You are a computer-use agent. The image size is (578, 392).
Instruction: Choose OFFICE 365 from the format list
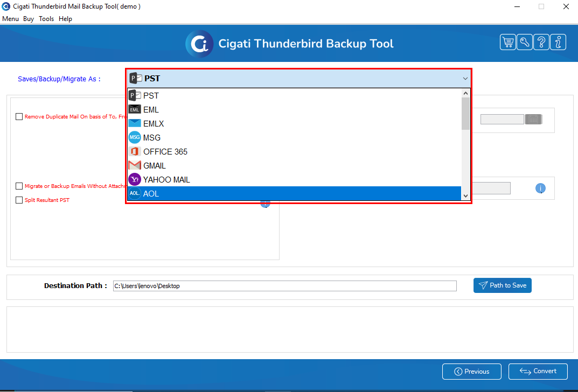point(294,151)
